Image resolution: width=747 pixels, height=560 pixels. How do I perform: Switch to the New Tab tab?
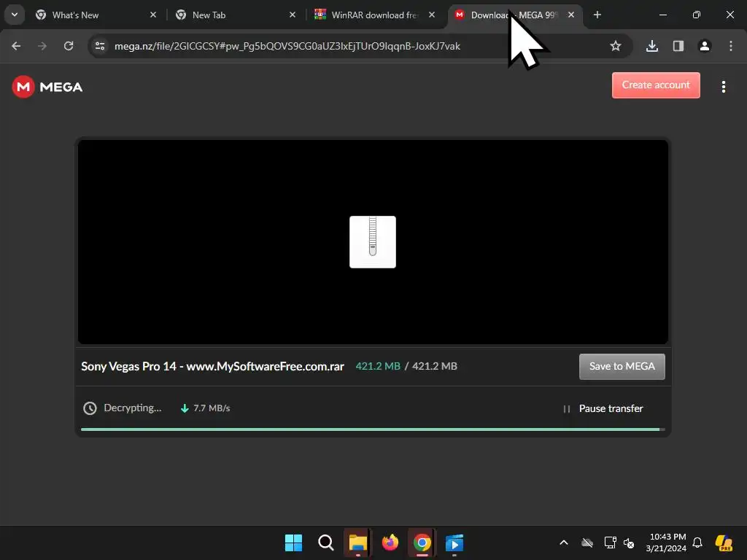tap(237, 15)
